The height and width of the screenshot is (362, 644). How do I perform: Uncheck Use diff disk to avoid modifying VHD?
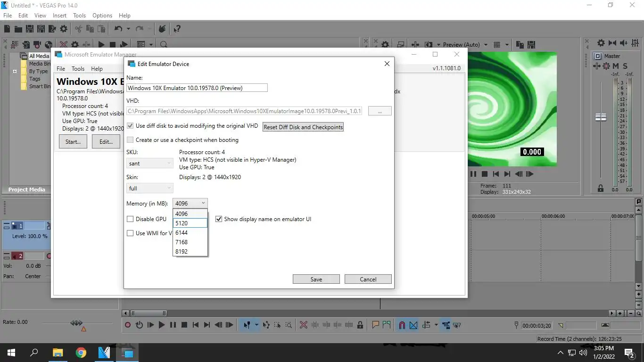tap(130, 126)
